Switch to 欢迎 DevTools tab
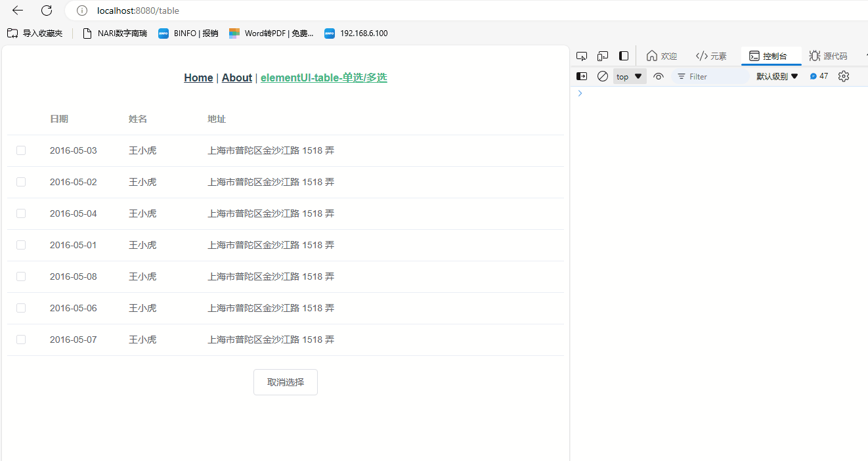Screen dimensions: 868x461 click(662, 56)
